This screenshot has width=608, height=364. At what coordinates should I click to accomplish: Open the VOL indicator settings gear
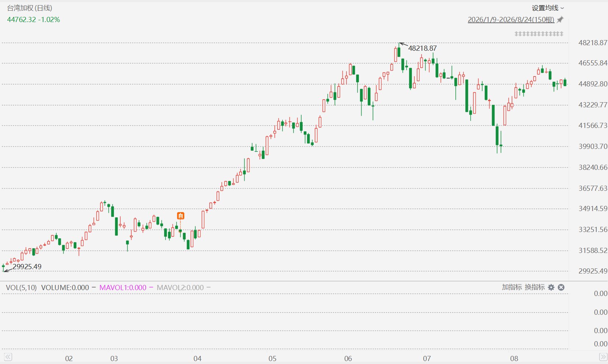click(x=551, y=288)
